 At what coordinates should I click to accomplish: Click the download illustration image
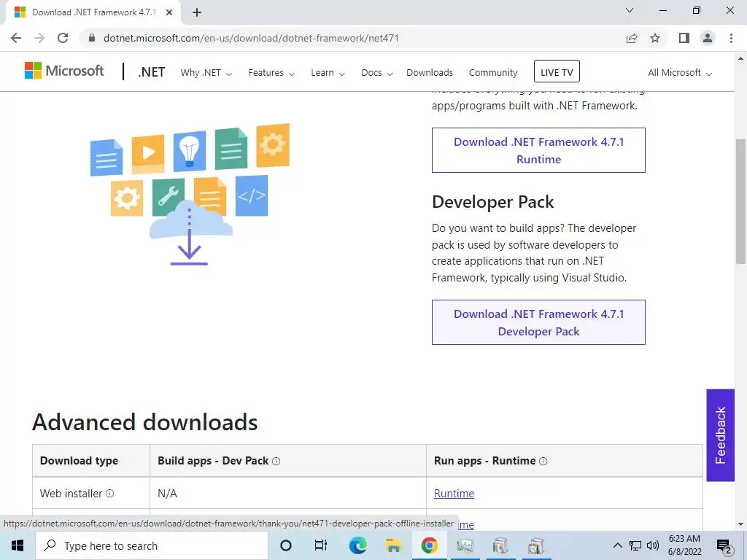coord(190,194)
